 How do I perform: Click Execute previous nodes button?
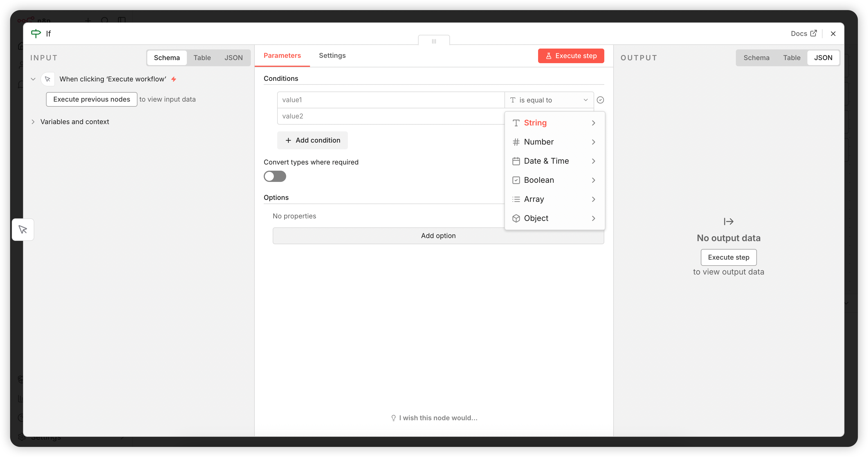pos(91,99)
